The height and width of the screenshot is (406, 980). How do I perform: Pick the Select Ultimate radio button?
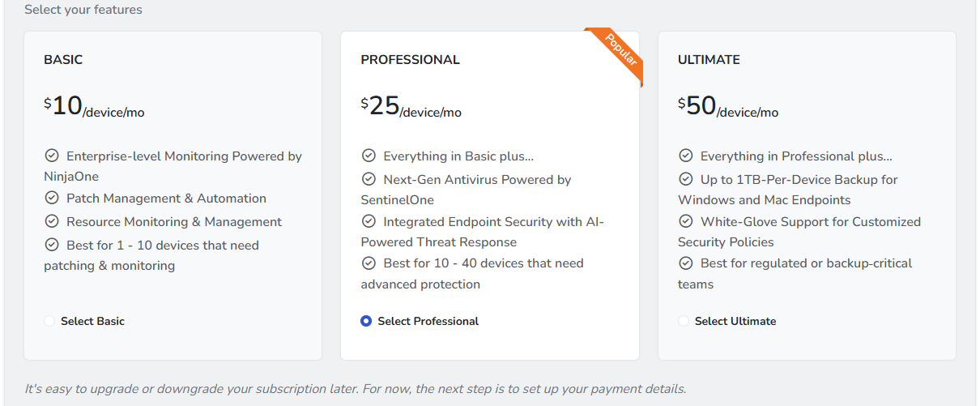[x=684, y=321]
